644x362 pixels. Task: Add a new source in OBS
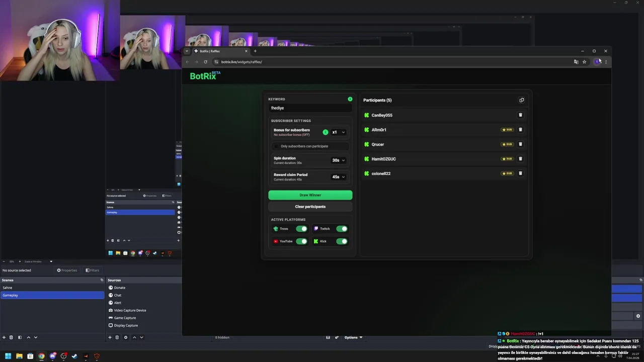[x=110, y=337]
